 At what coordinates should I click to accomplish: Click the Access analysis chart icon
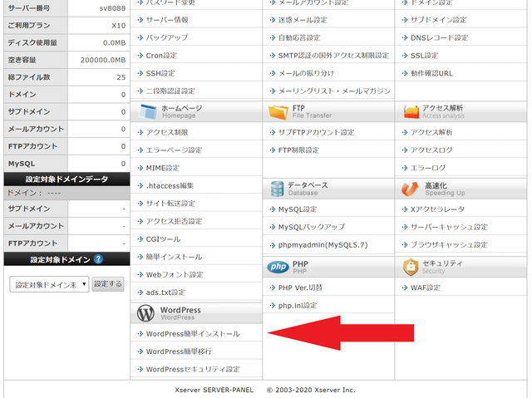(411, 112)
